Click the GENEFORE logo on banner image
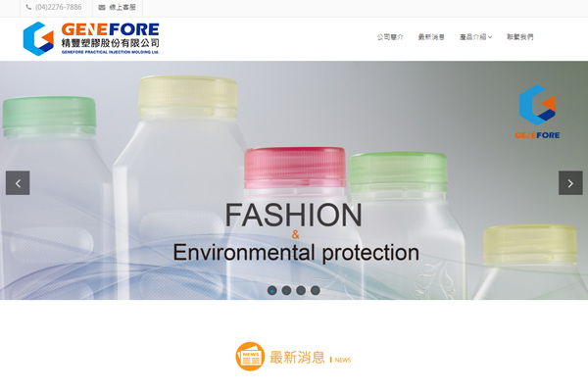Image resolution: width=588 pixels, height=392 pixels. coord(537,112)
